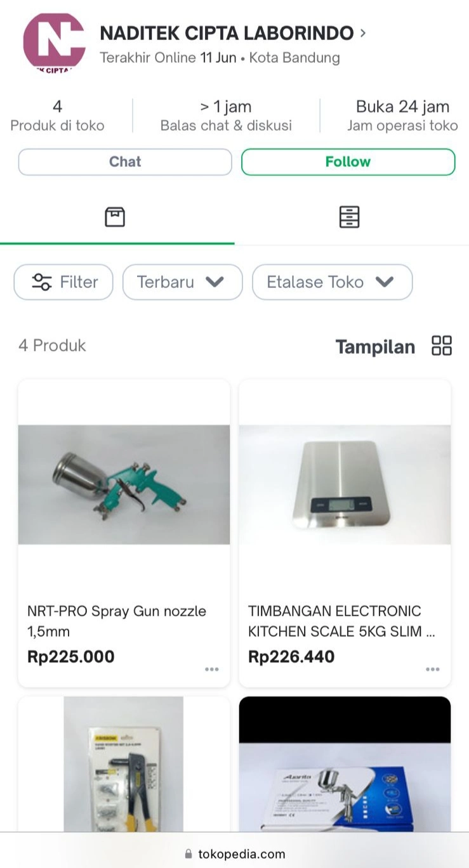The width and height of the screenshot is (469, 868).
Task: Open the Filter button
Action: [63, 282]
